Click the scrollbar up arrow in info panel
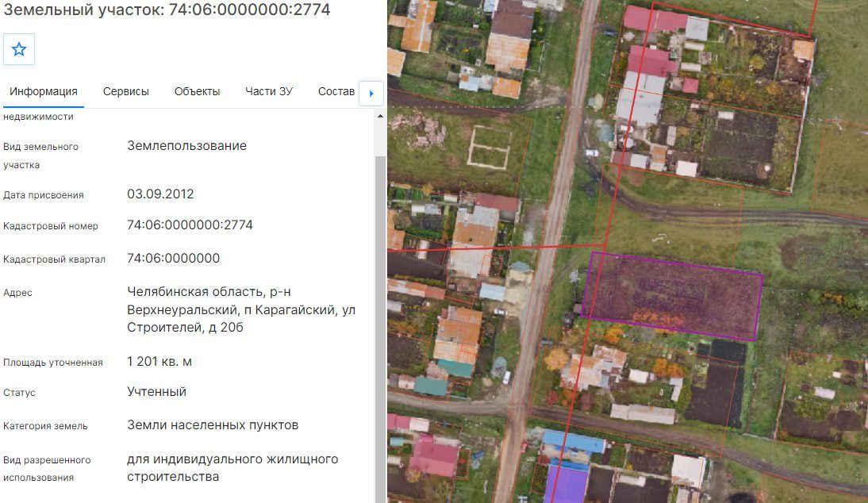Screen dimensions: 868x503 point(380,116)
